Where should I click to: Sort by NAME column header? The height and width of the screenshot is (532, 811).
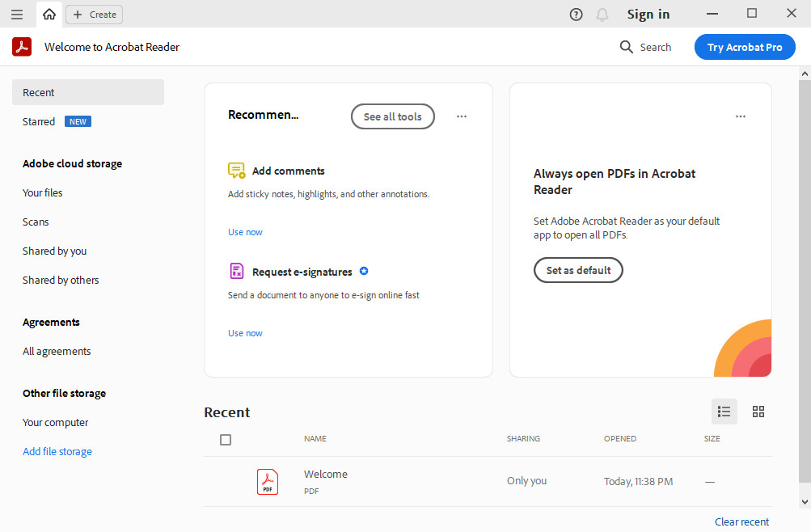(x=315, y=438)
